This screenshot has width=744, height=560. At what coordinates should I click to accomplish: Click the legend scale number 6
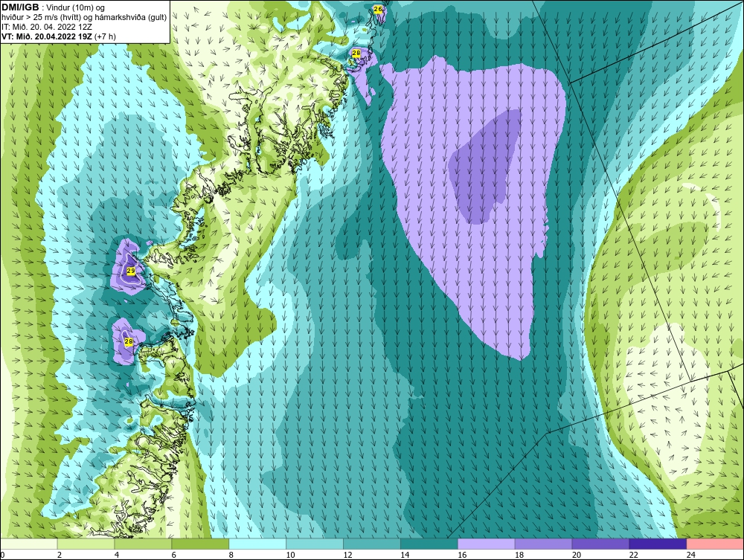174,555
